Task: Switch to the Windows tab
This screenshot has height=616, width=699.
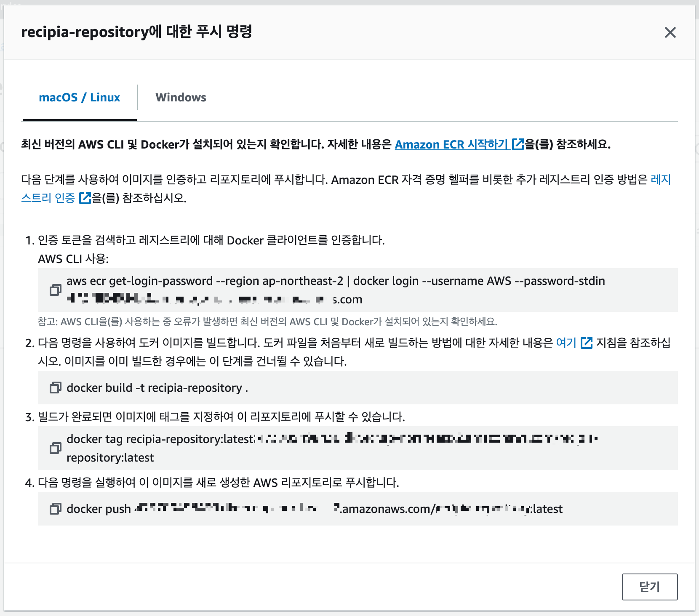Action: [181, 97]
